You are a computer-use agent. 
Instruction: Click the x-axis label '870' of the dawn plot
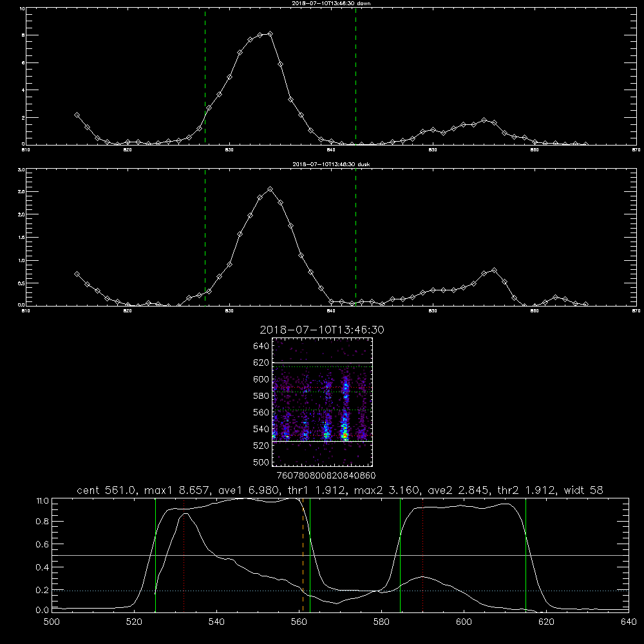pyautogui.click(x=636, y=150)
